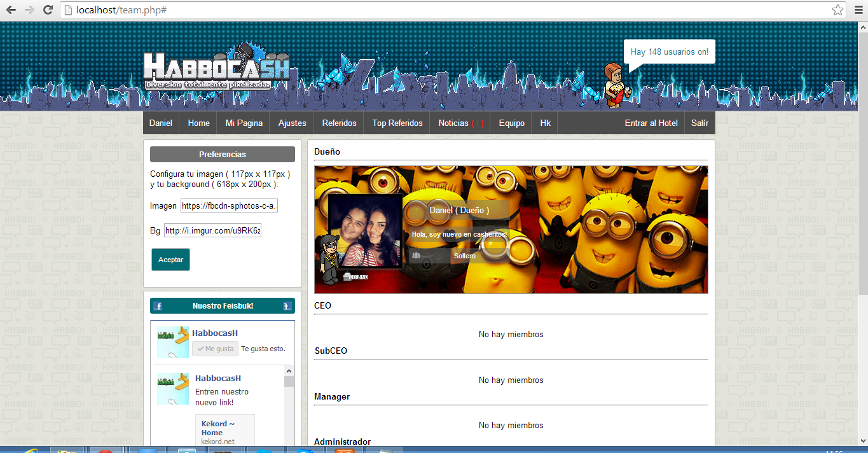
Task: Open the Hk menu item
Action: 545,123
